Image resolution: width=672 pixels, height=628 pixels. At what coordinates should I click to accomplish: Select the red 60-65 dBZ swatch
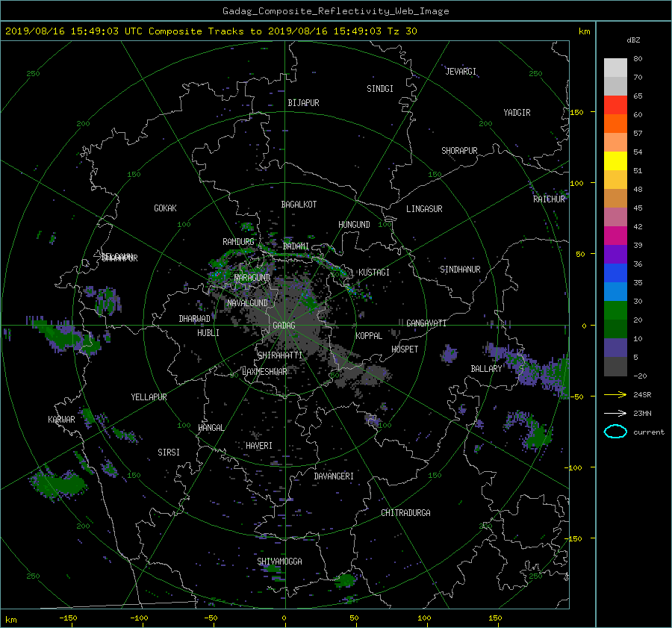pos(615,105)
